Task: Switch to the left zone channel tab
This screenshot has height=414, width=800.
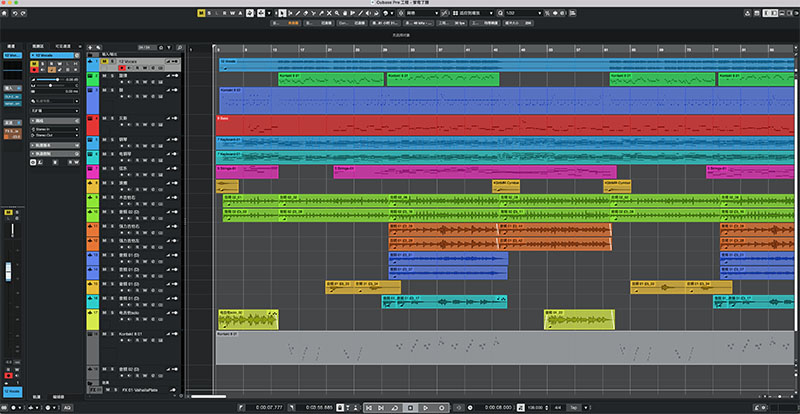Action: point(12,46)
